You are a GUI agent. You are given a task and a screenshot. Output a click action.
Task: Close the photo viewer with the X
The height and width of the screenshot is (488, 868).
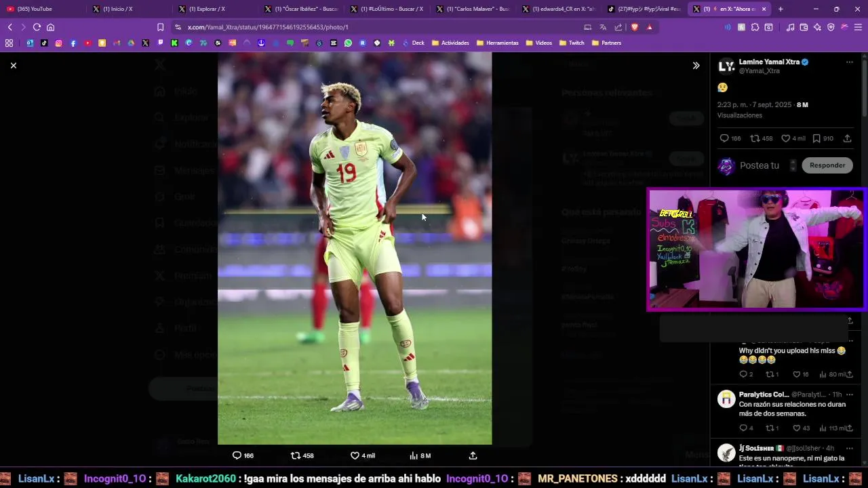click(x=14, y=66)
